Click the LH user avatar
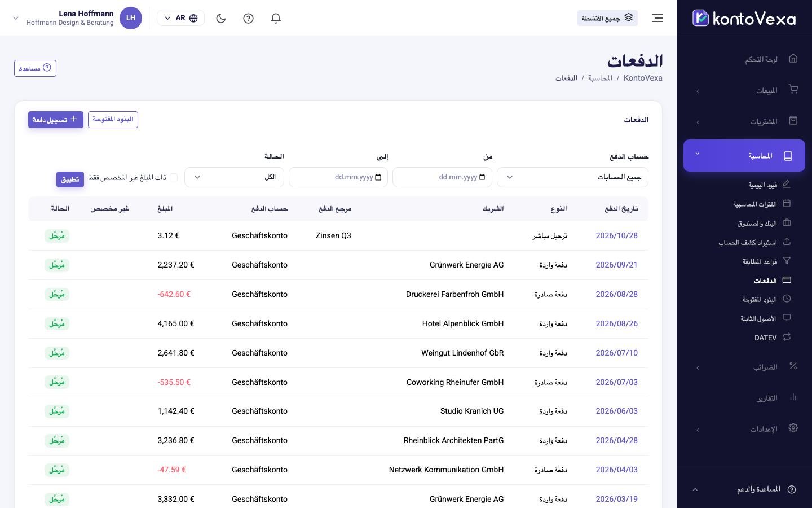Image resolution: width=812 pixels, height=508 pixels. (131, 18)
